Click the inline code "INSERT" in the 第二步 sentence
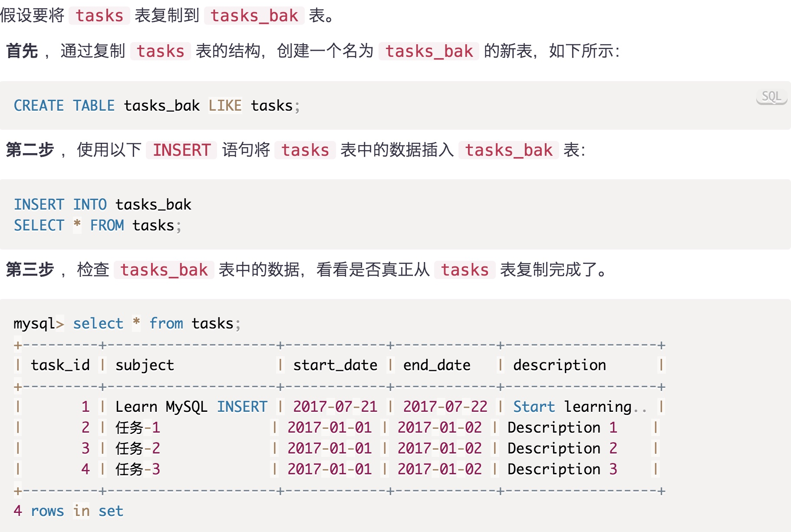Image resolution: width=791 pixels, height=532 pixels. (181, 150)
